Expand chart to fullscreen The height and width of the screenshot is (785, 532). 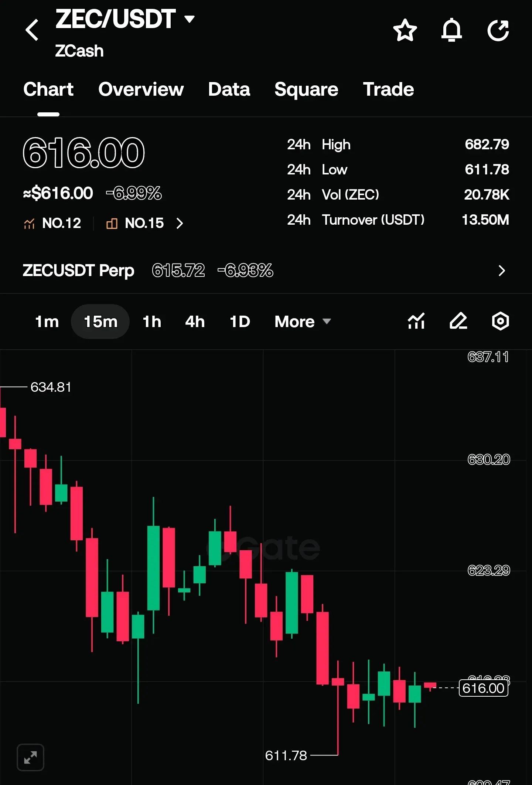coord(31,758)
